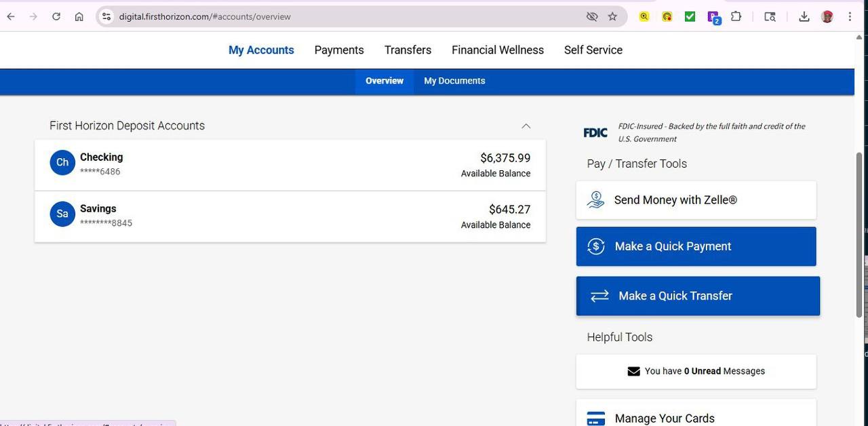This screenshot has height=426, width=868.
Task: Open the green checkmark extension
Action: tap(690, 16)
